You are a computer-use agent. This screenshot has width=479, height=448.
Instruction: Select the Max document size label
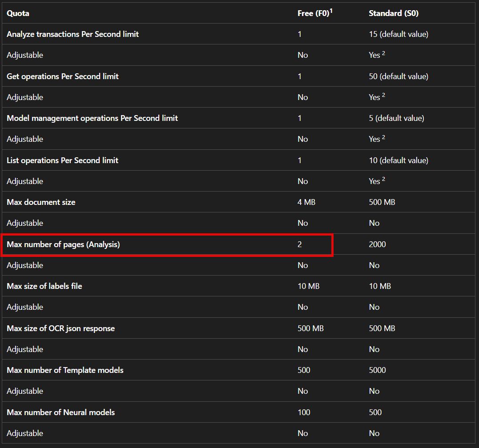pyautogui.click(x=41, y=202)
